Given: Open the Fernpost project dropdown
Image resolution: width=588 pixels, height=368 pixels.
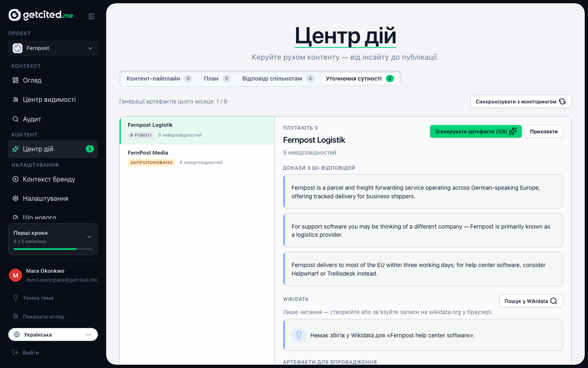Looking at the screenshot, I should tap(53, 48).
